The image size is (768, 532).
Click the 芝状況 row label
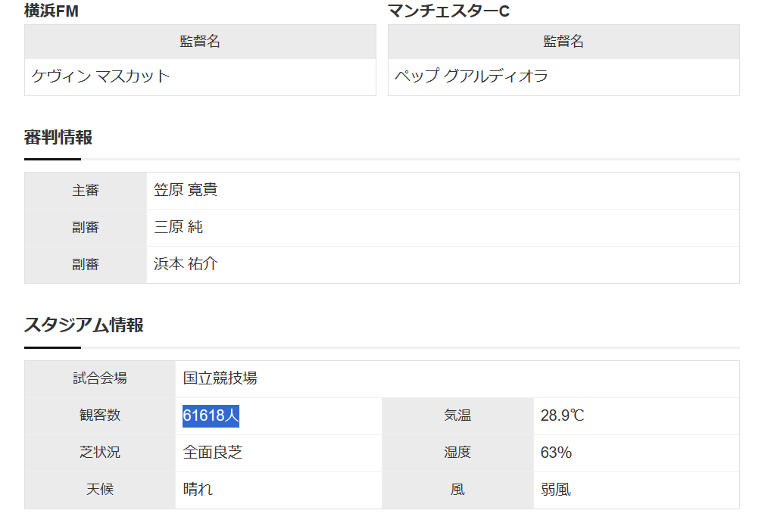pyautogui.click(x=100, y=453)
